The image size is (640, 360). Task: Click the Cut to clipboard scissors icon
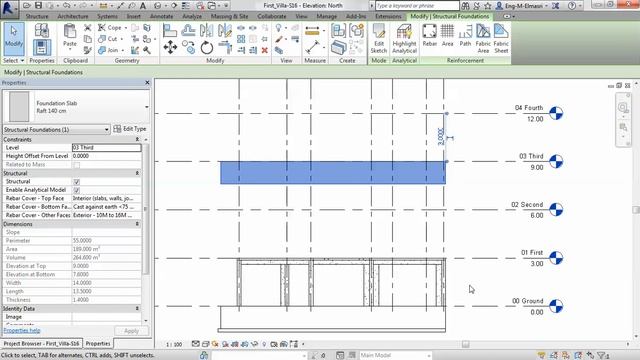(87, 28)
